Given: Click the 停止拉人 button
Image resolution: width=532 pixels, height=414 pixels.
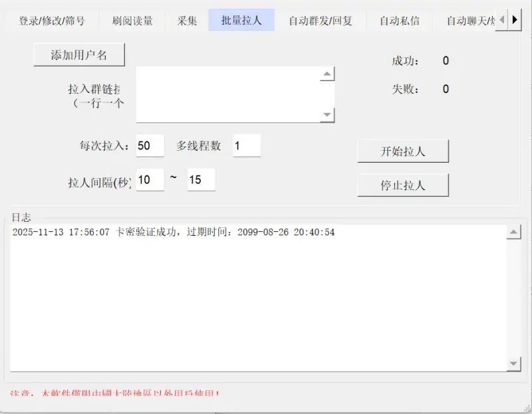Looking at the screenshot, I should tap(402, 185).
